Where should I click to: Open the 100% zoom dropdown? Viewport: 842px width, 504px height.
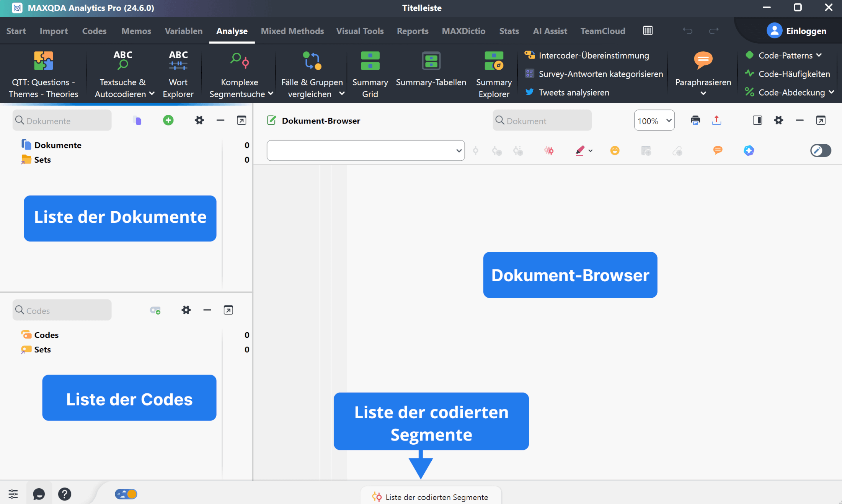[654, 121]
